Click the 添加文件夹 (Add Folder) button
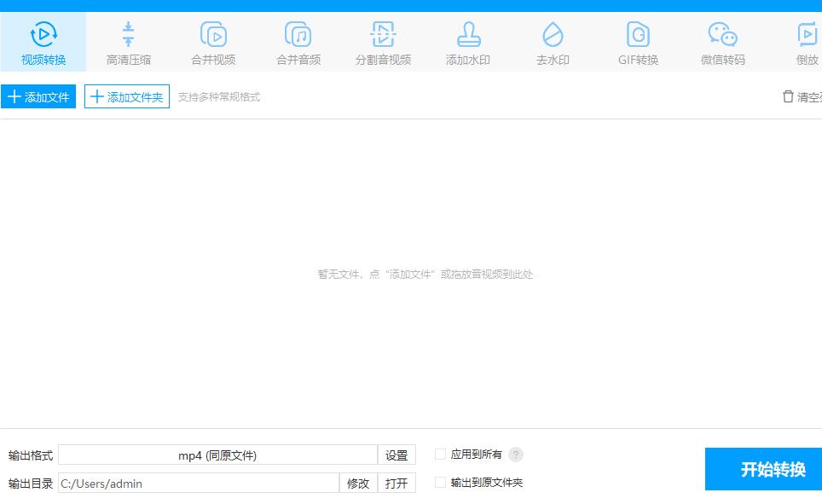The height and width of the screenshot is (504, 822). click(x=126, y=96)
